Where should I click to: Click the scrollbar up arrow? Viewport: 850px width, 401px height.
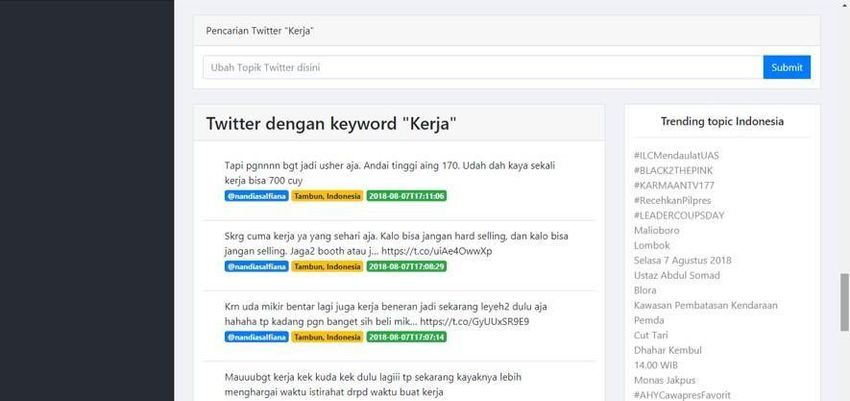coord(844,4)
